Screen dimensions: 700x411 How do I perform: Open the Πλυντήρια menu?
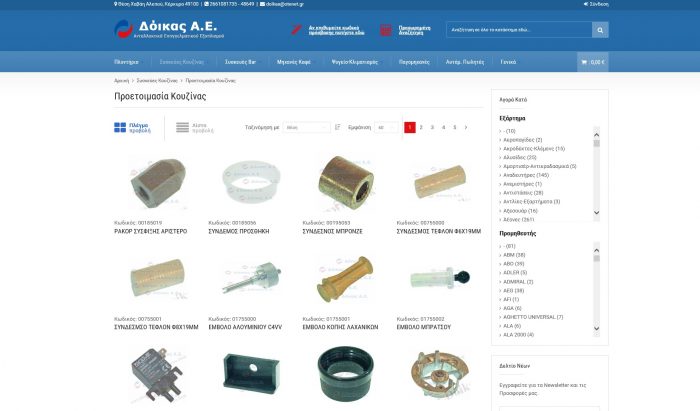tap(126, 62)
